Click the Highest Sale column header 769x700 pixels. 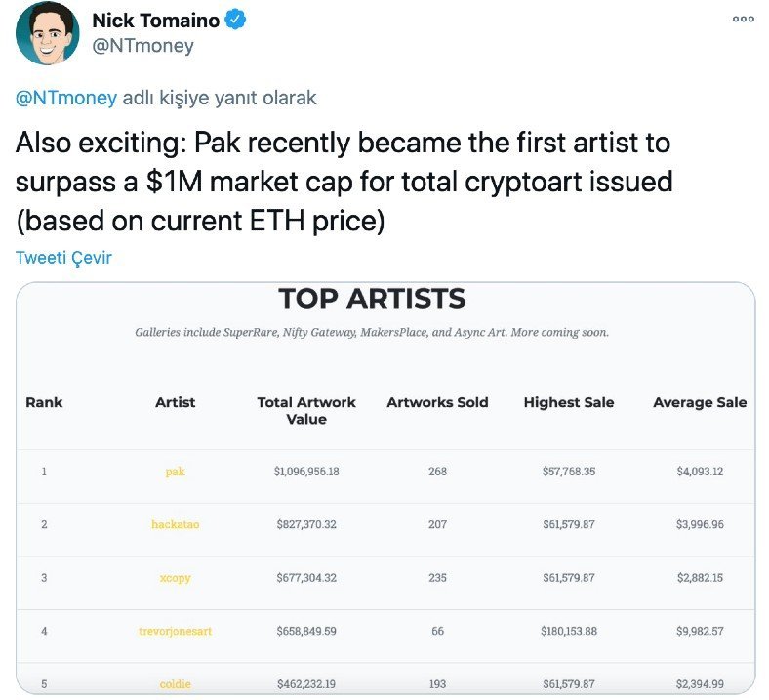pyautogui.click(x=569, y=402)
